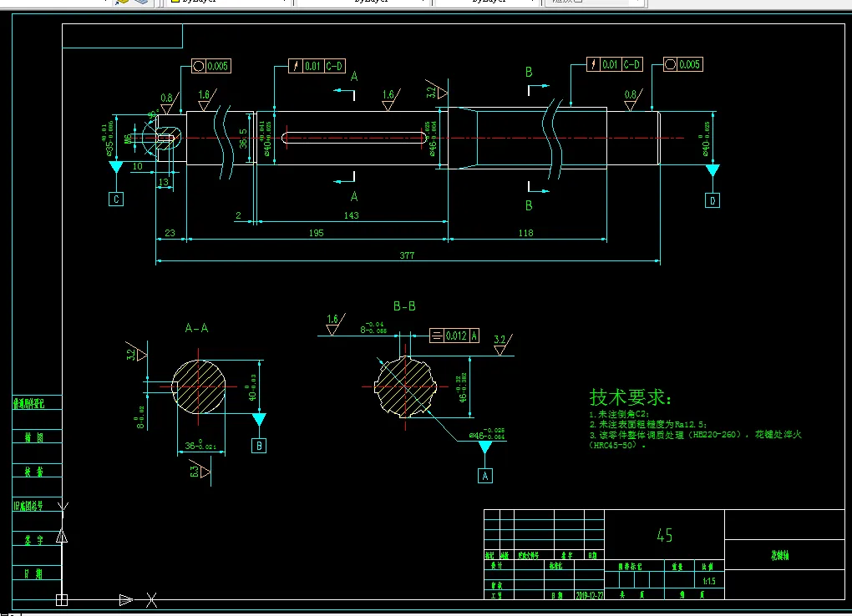Click note 2 about Ra12.5 roughness
The width and height of the screenshot is (852, 616).
pos(648,424)
